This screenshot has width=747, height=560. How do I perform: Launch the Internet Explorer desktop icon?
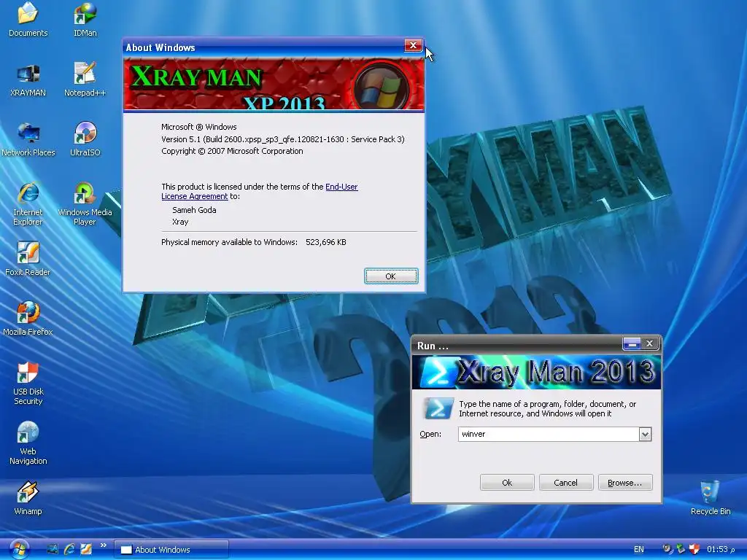(28, 204)
